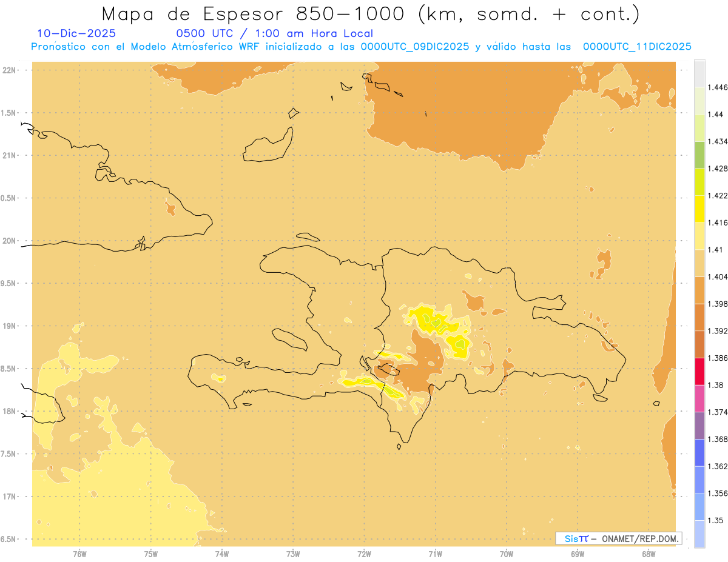Screen dimensions: 728x562
Task: Click the legend value '1.386'
Action: [x=719, y=358]
